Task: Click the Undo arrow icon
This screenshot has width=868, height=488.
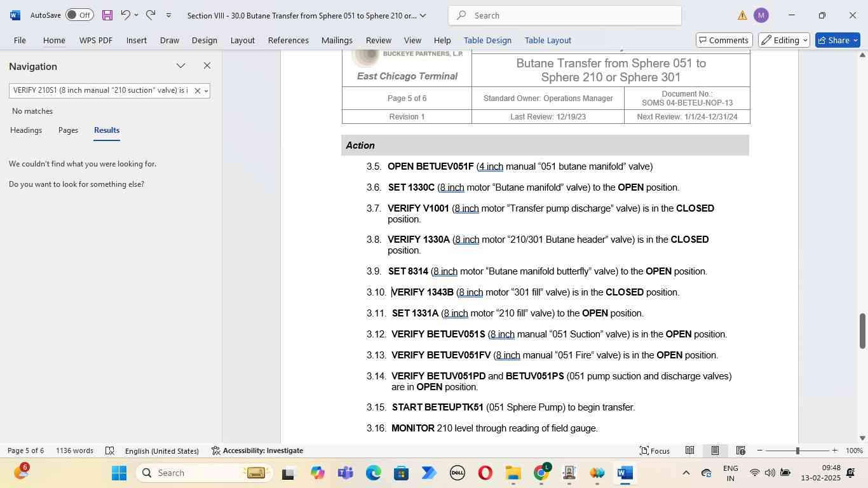Action: (125, 15)
